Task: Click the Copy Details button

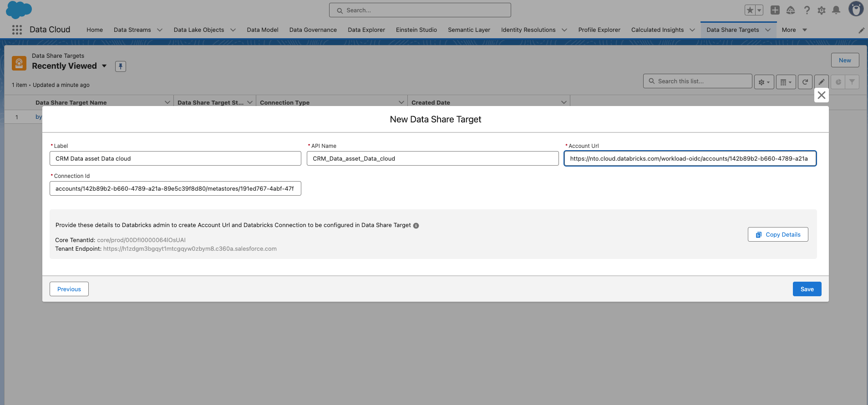Action: (778, 234)
